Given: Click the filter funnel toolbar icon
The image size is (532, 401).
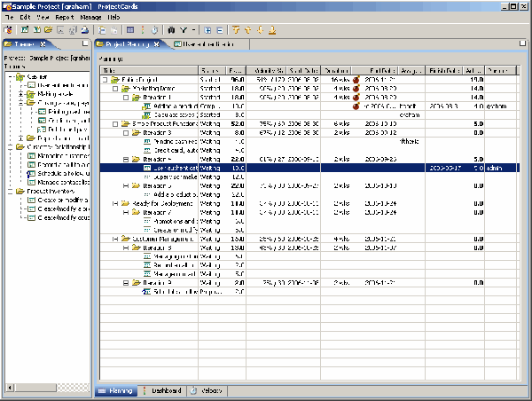Looking at the screenshot, I should (x=183, y=29).
